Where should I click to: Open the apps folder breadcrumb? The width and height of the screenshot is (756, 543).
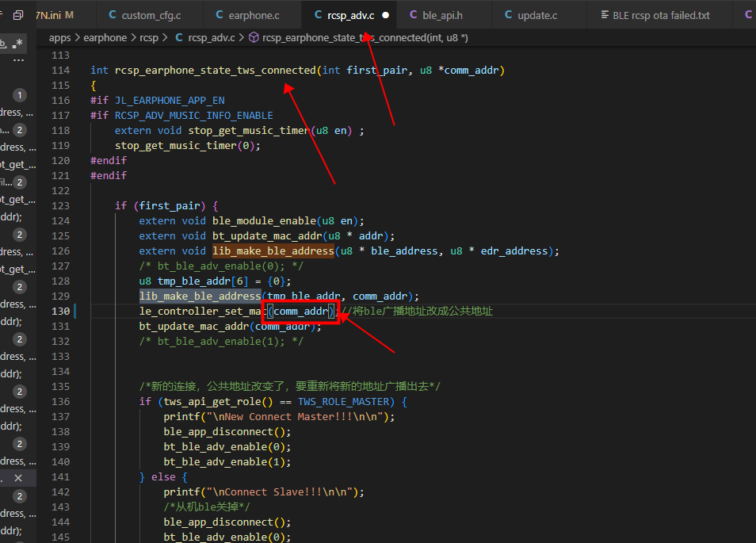point(59,37)
